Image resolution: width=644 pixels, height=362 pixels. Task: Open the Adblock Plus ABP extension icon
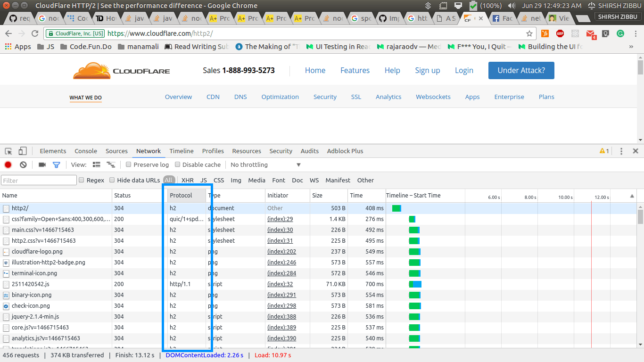(560, 33)
